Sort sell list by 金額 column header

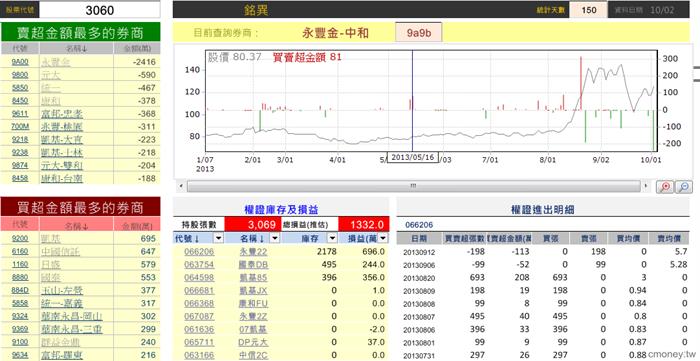point(137,49)
